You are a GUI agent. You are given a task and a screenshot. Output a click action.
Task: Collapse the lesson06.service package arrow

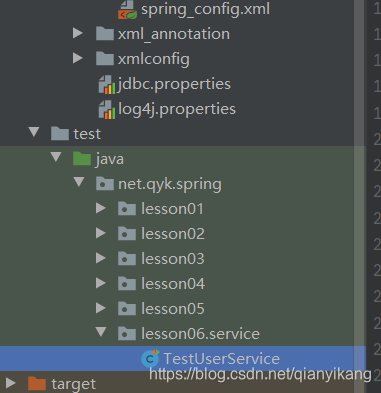101,332
